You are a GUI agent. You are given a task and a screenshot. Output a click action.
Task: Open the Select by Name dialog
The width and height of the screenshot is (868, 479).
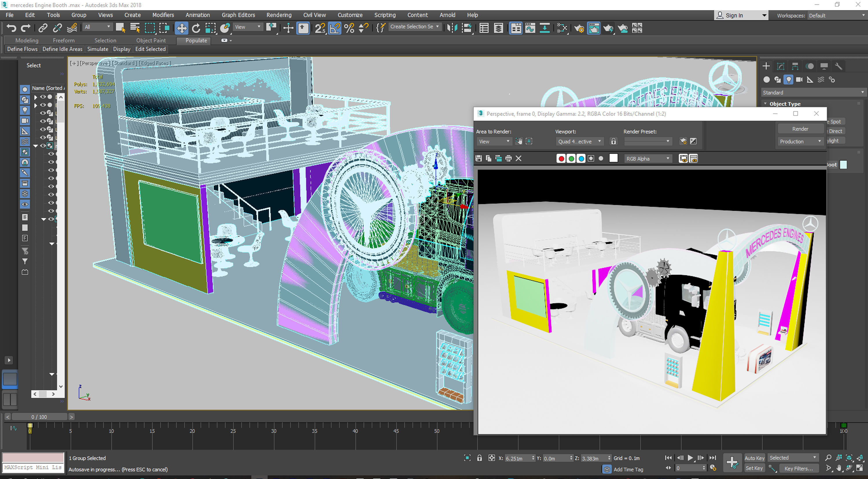[135, 28]
